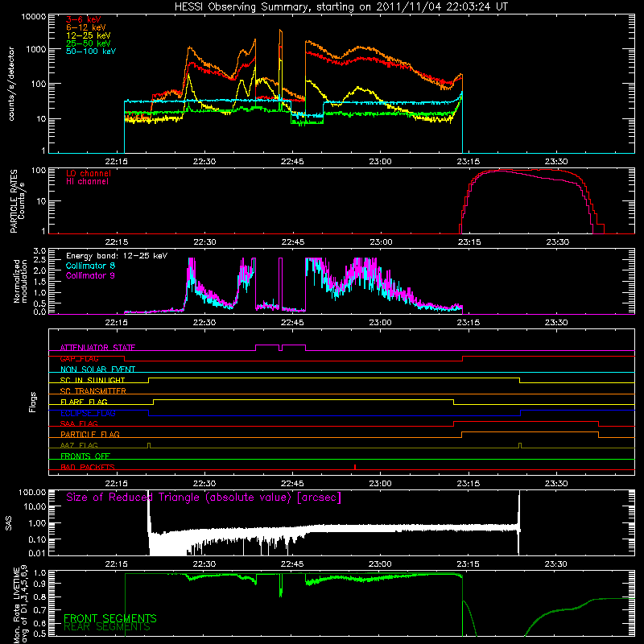Viewport: 644px width, 644px height.
Task: Click the '100.00' tick on the SAS axis
Action: pyautogui.click(x=32, y=493)
